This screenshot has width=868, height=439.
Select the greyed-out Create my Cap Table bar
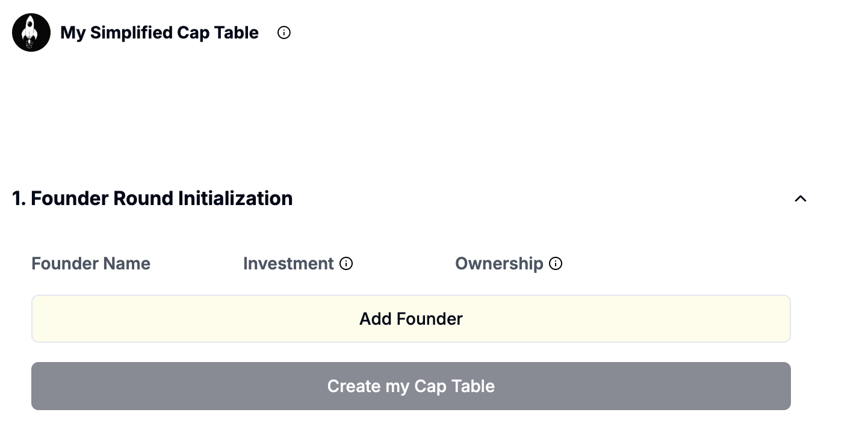[411, 386]
